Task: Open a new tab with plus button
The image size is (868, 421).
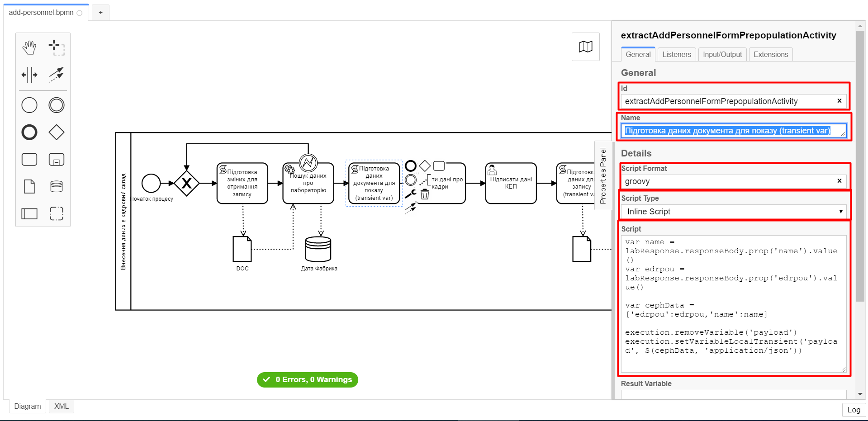Action: (x=100, y=13)
